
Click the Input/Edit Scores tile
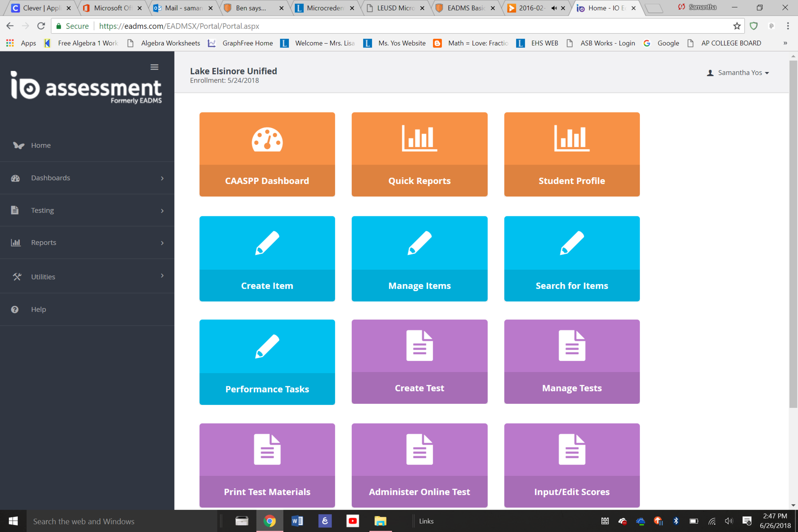[572, 465]
